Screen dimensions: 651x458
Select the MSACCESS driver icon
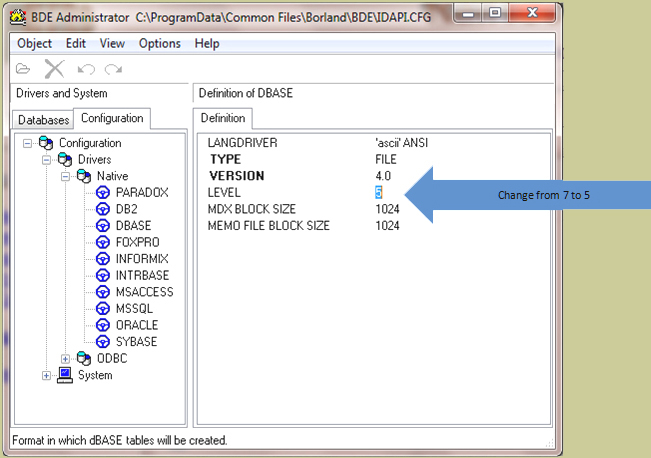coord(103,292)
